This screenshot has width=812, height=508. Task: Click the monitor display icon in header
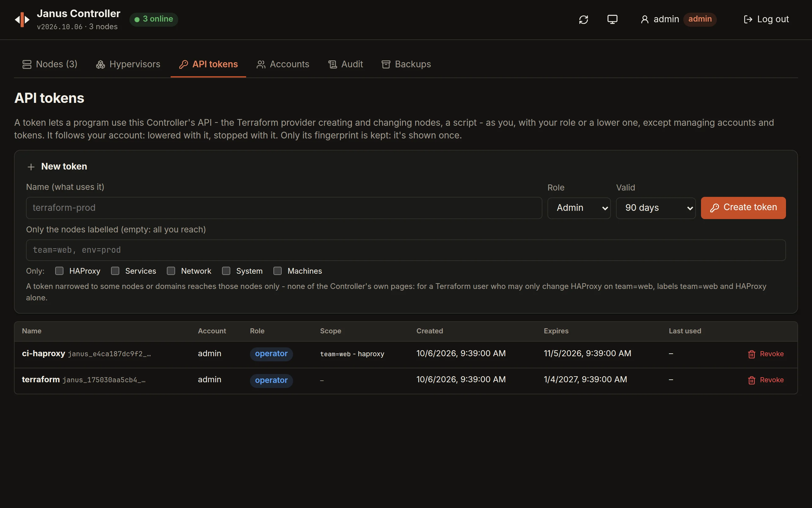[612, 19]
